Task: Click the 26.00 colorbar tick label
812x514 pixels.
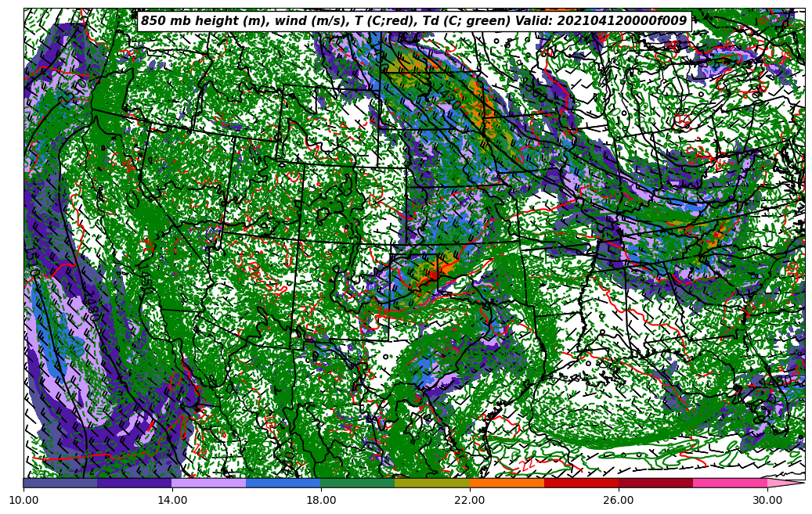Action: pos(619,501)
